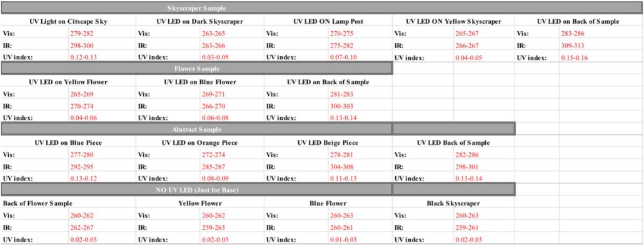This screenshot has height=246, width=644.
Task: Select the Skyscraper Sample header cell
Action: pyautogui.click(x=321, y=8)
